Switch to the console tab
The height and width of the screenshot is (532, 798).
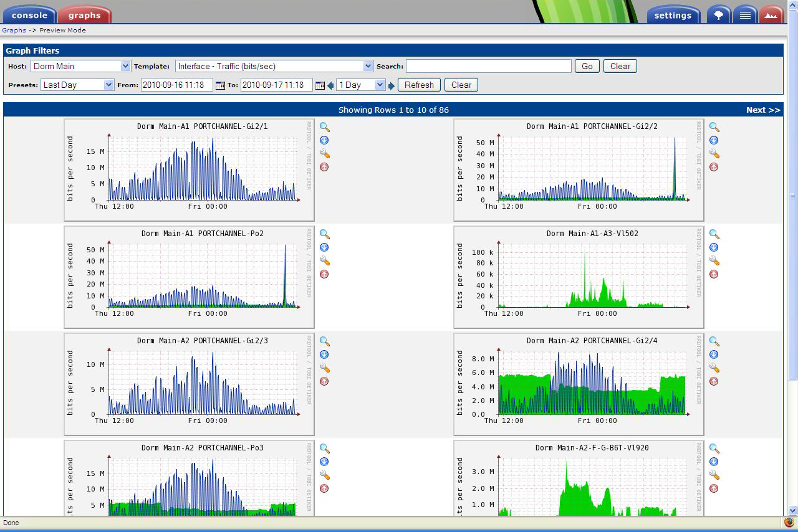(x=29, y=15)
